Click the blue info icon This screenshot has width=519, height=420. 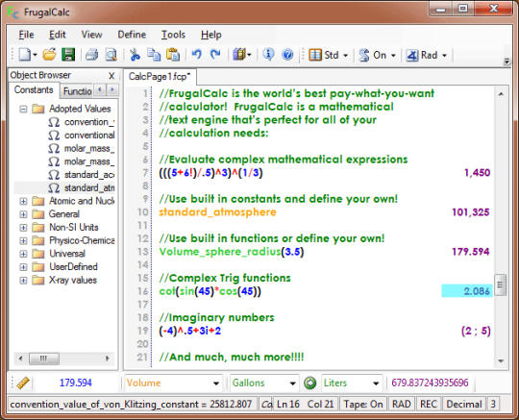tap(268, 55)
